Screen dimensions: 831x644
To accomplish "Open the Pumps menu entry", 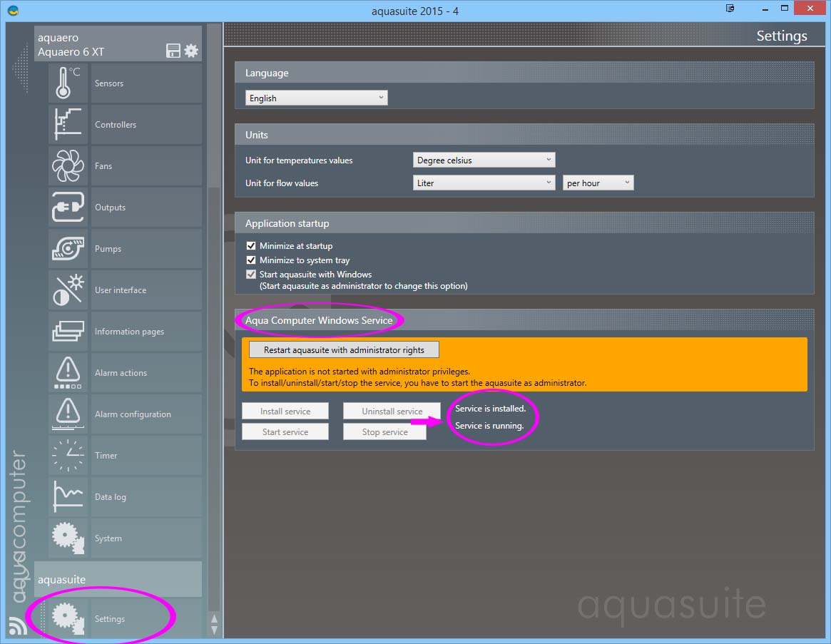I will pyautogui.click(x=146, y=249).
